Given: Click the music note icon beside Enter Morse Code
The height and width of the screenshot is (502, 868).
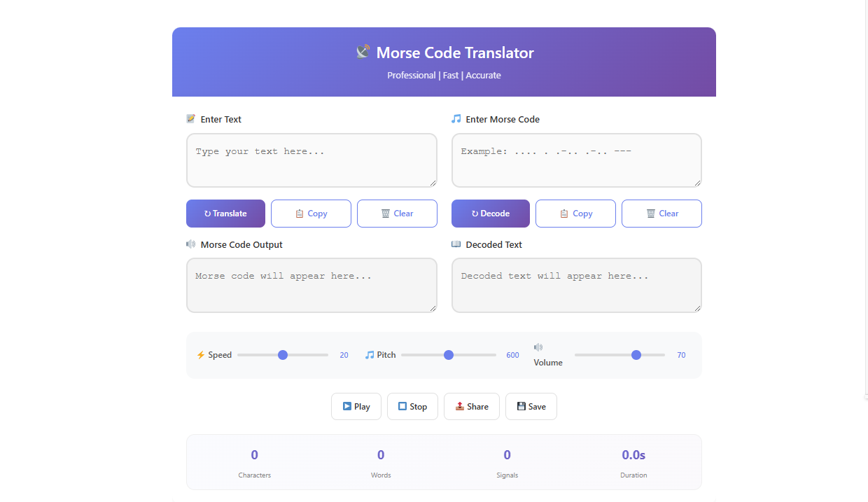Looking at the screenshot, I should pyautogui.click(x=455, y=119).
